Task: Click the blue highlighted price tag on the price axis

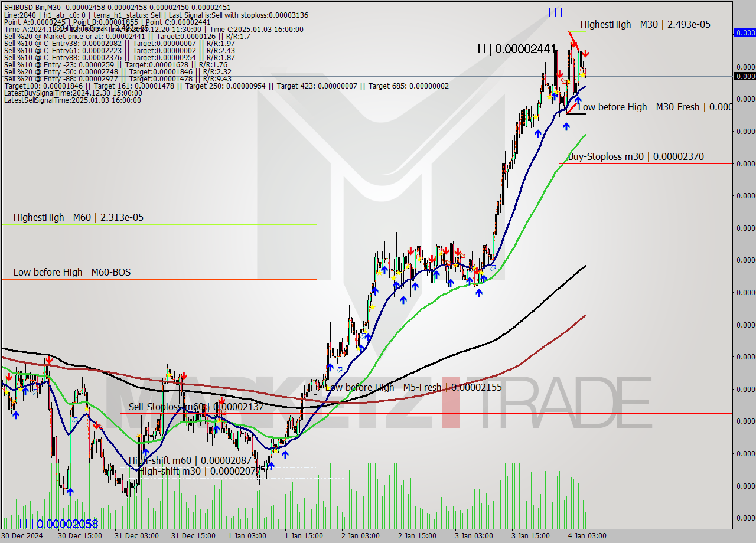Action: tap(744, 32)
